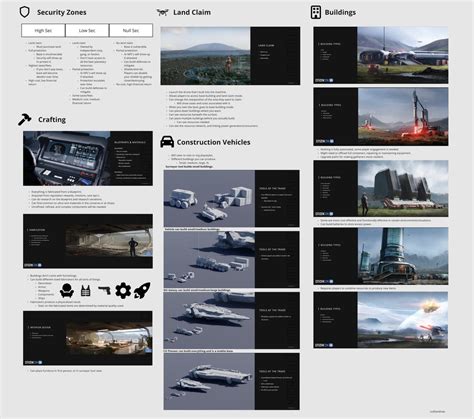Open the dark angular structure building image
Image resolution: width=474 pixels, height=419 pixels.
tap(403, 189)
